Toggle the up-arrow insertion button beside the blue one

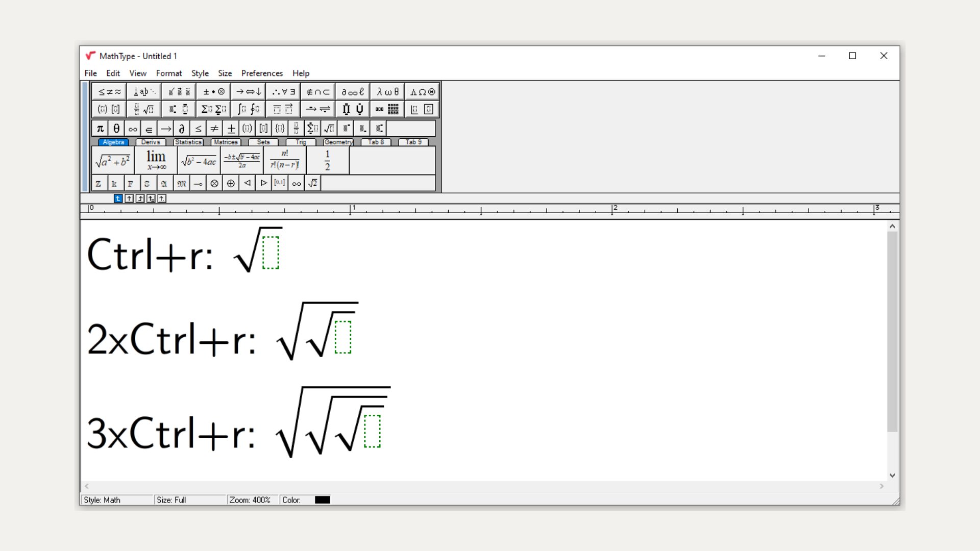[129, 198]
